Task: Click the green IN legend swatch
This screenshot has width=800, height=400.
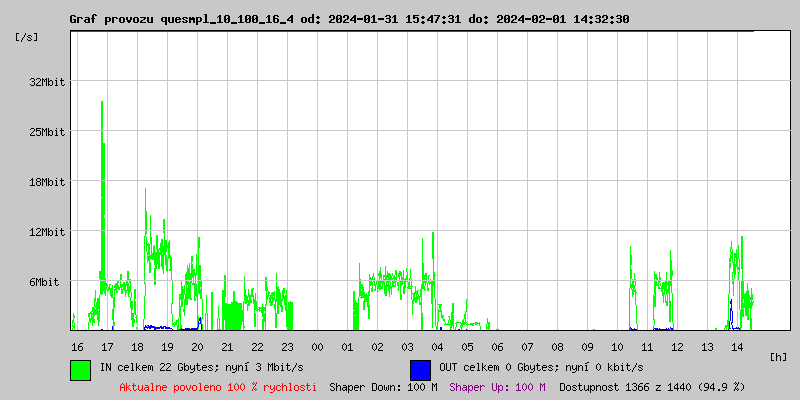Action: point(80,369)
